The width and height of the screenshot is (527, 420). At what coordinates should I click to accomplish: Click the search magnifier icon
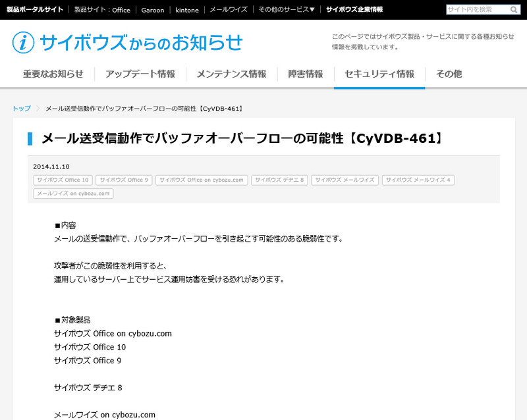[514, 10]
